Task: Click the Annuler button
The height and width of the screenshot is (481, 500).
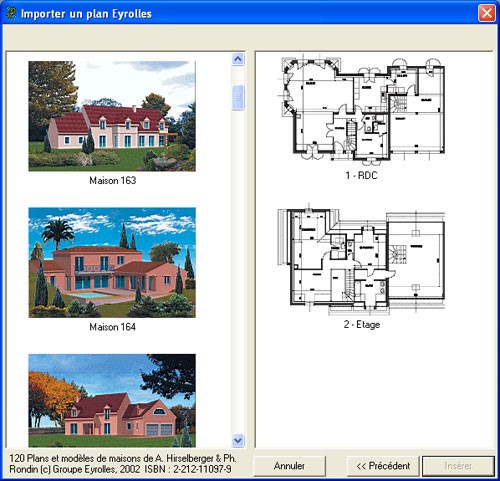Action: click(289, 466)
